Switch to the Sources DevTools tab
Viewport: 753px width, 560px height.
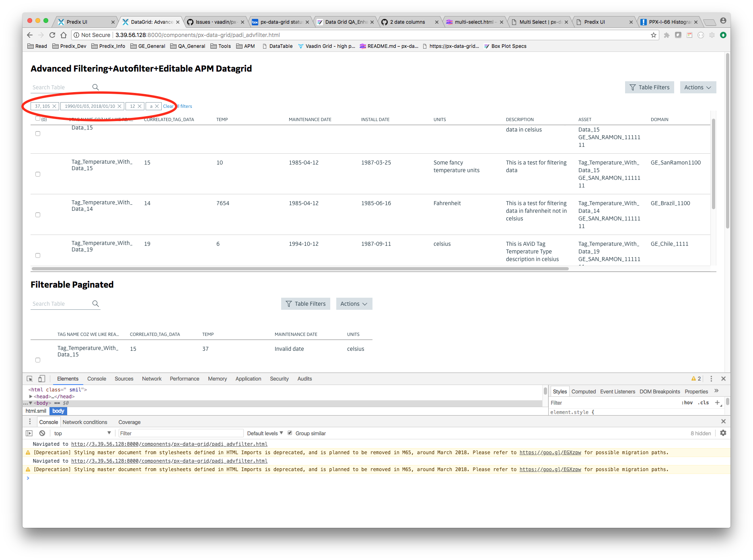coord(124,379)
